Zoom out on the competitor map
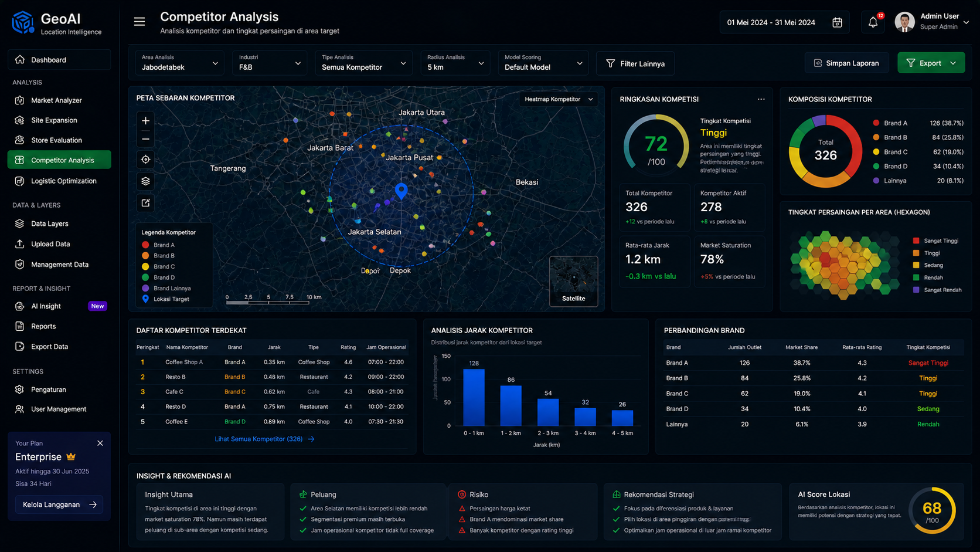This screenshot has height=552, width=980. [x=146, y=139]
